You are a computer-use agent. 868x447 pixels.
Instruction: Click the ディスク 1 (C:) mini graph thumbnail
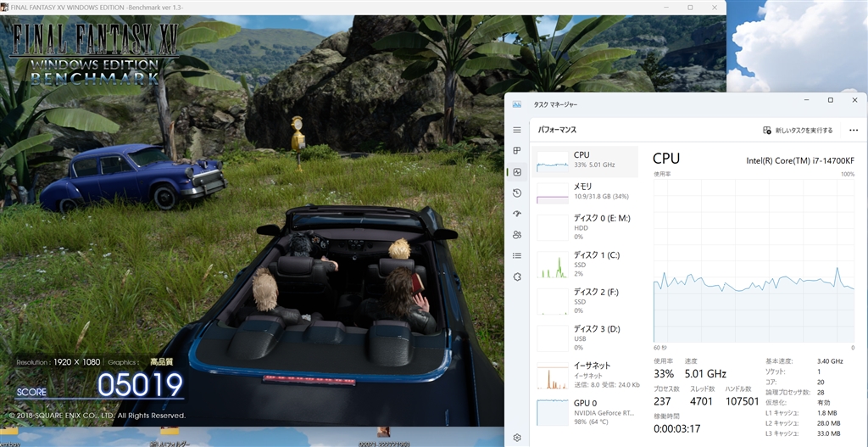click(553, 265)
